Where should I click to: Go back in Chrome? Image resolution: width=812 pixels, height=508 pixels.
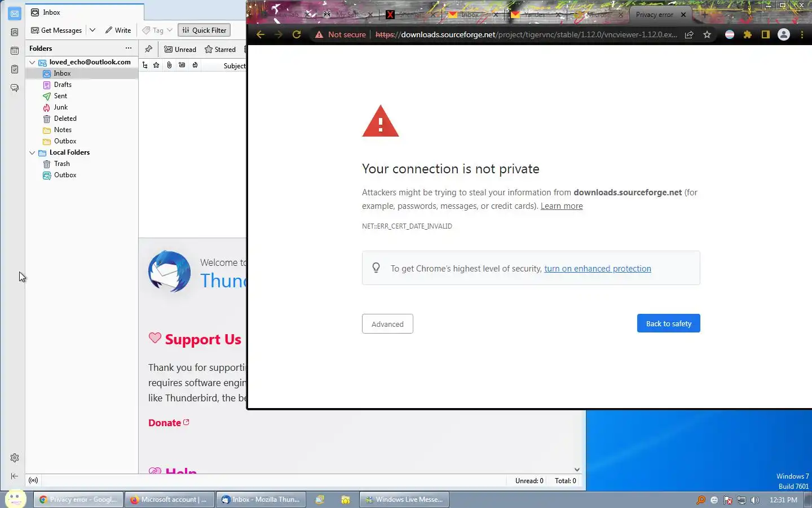[x=261, y=34]
